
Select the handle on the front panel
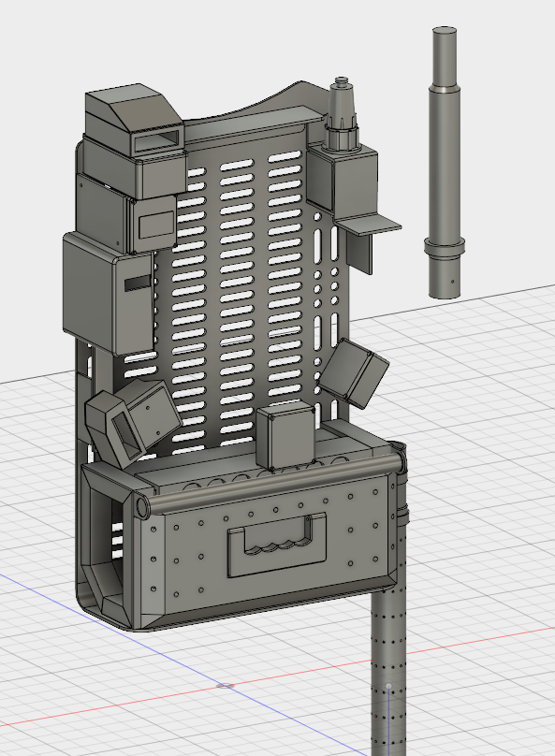pos(277,545)
